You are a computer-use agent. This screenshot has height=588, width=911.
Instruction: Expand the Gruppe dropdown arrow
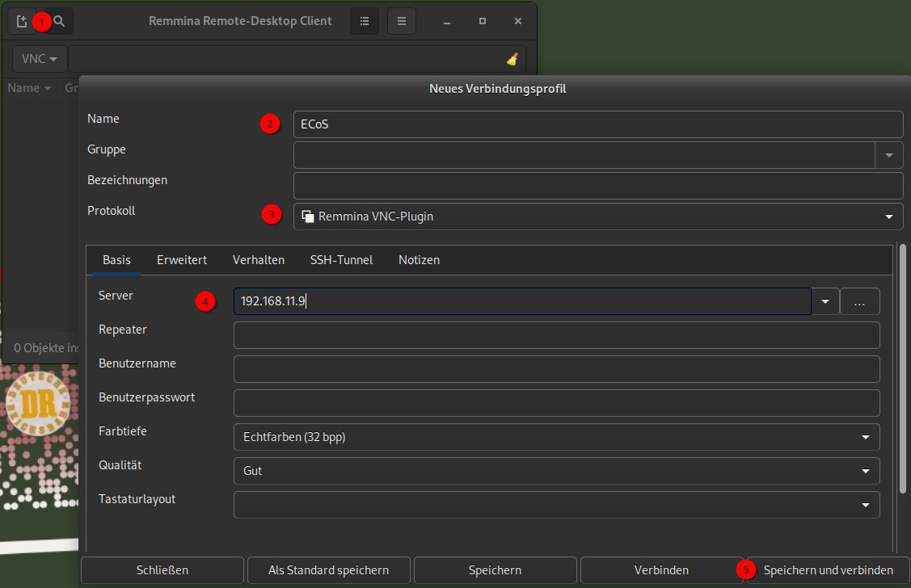click(889, 155)
